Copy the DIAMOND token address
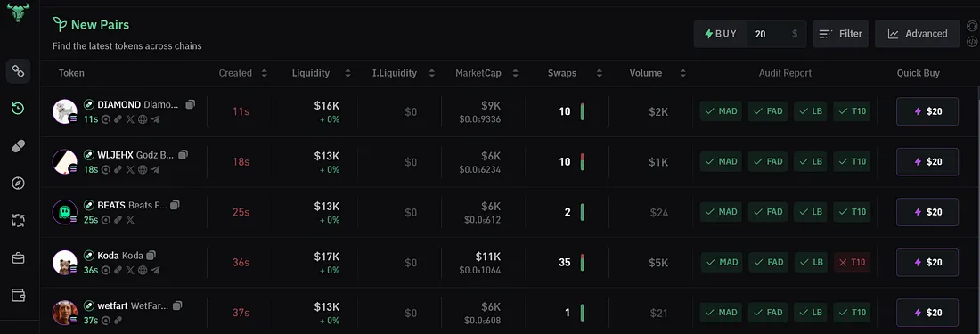The height and width of the screenshot is (334, 980). pyautogui.click(x=191, y=104)
